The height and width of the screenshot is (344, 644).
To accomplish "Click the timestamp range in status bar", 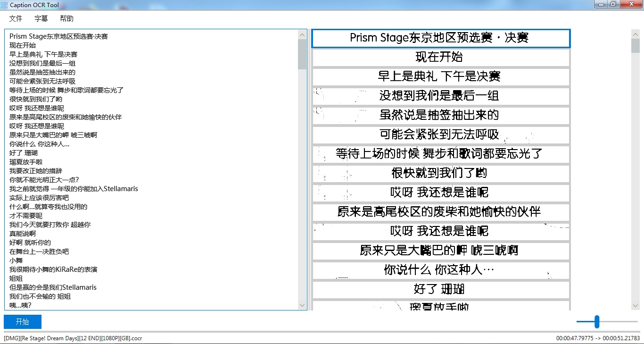I will (x=598, y=338).
